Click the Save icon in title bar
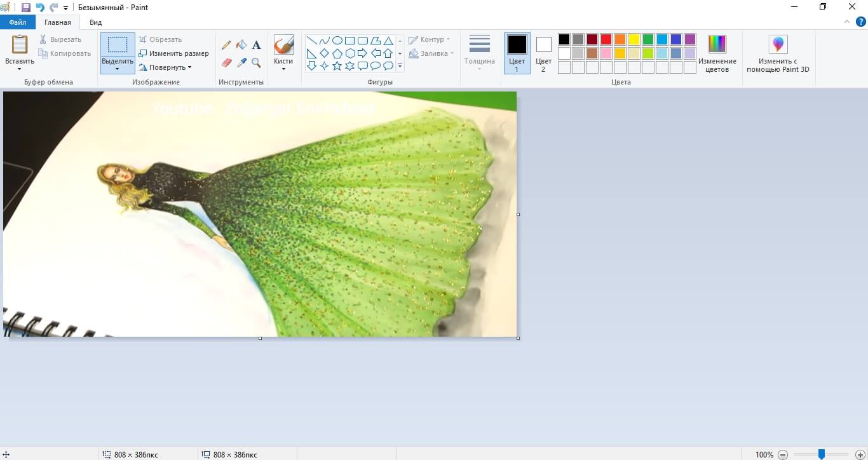This screenshot has width=868, height=460. point(26,7)
